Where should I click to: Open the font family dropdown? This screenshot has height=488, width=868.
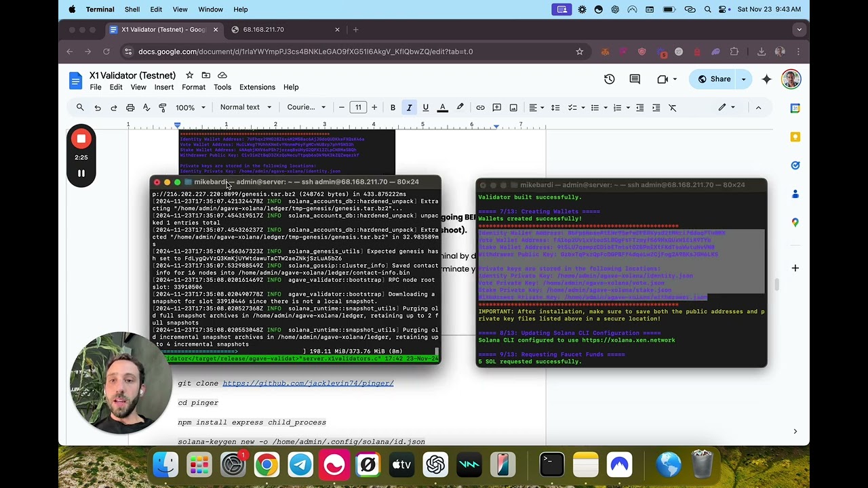click(x=306, y=107)
